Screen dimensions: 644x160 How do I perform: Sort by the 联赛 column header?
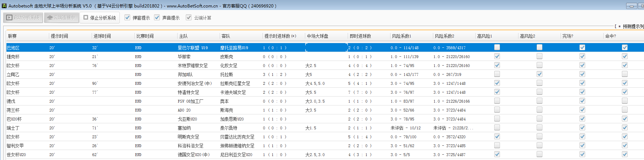pos(12,36)
